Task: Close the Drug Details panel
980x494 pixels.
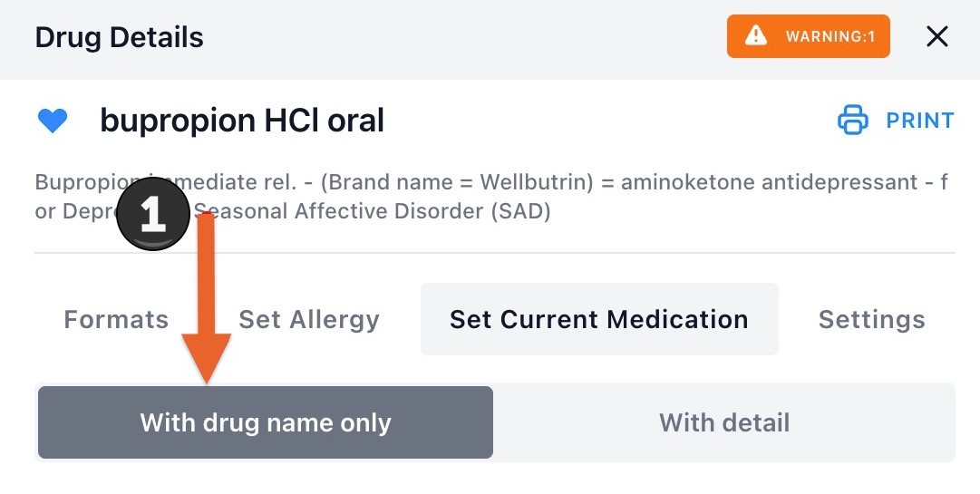Action: (x=936, y=36)
